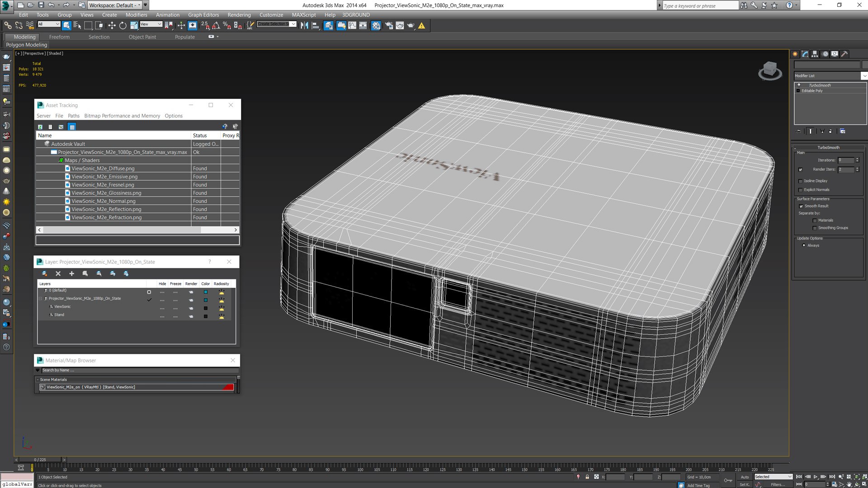Viewport: 868px width, 488px height.
Task: Select the Always update radio button
Action: pyautogui.click(x=804, y=245)
